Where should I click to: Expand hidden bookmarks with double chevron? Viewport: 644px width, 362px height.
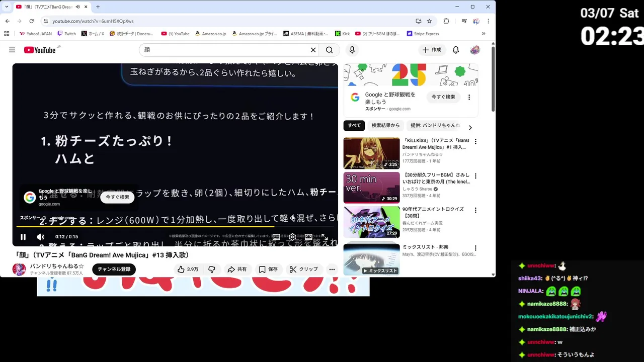tap(484, 34)
